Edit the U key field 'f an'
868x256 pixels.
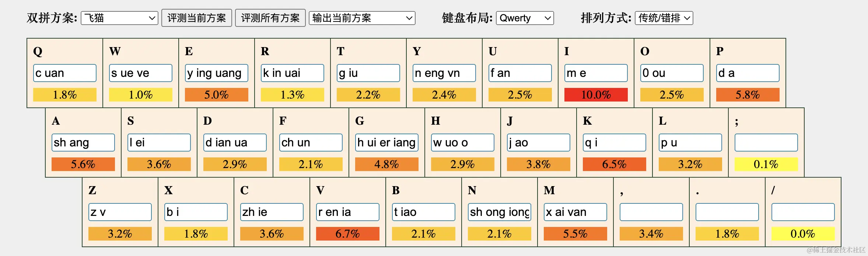[520, 73]
